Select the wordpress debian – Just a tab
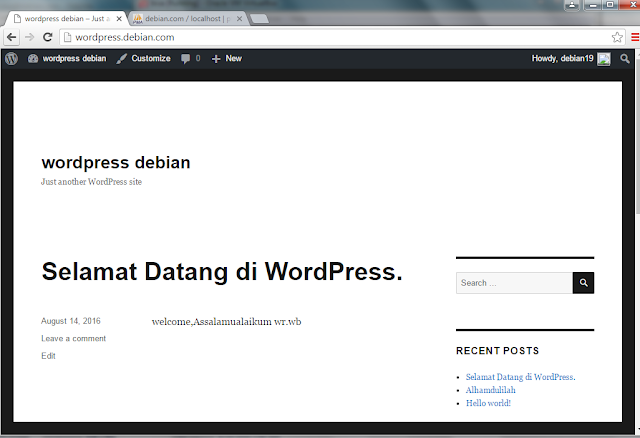Screen dimensions: 640x438 (67, 19)
